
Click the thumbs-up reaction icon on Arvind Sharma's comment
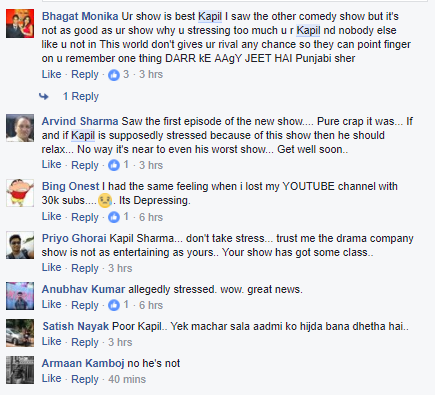(114, 165)
